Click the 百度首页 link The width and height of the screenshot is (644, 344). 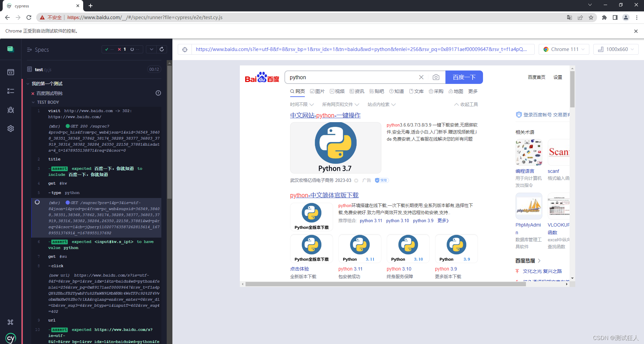click(537, 77)
